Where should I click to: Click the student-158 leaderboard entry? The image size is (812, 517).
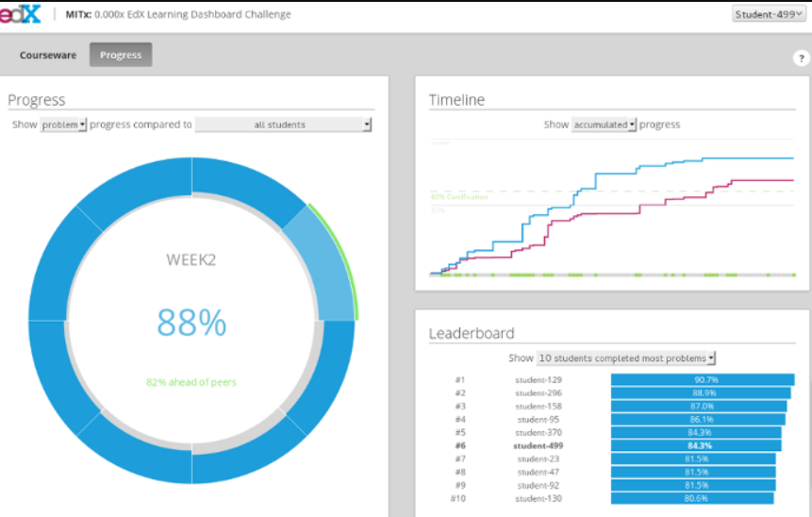pyautogui.click(x=539, y=406)
